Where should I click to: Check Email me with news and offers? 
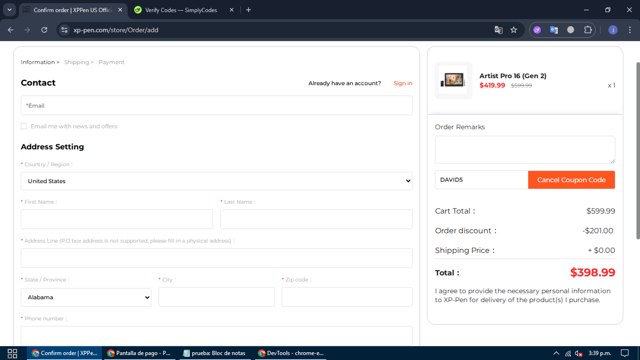pyautogui.click(x=24, y=126)
